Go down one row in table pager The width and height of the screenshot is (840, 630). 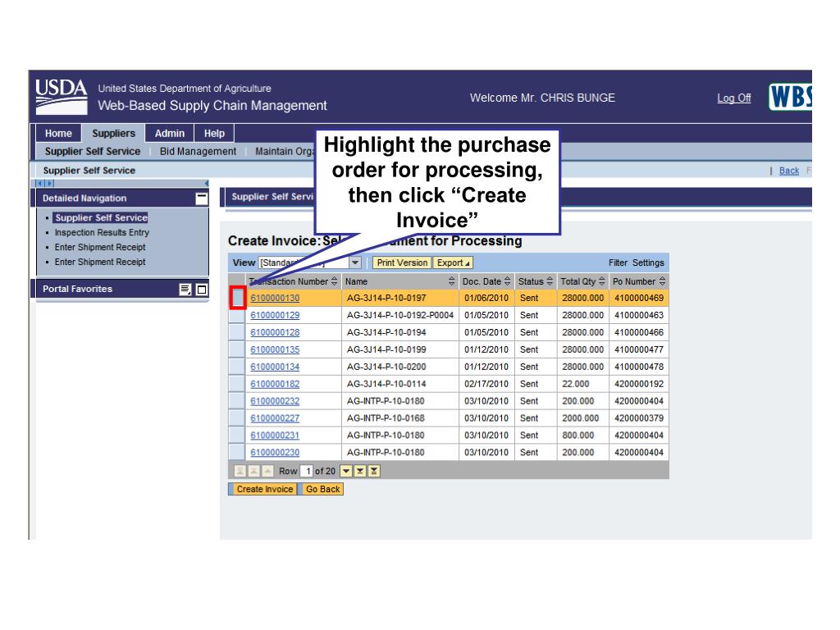pyautogui.click(x=347, y=471)
